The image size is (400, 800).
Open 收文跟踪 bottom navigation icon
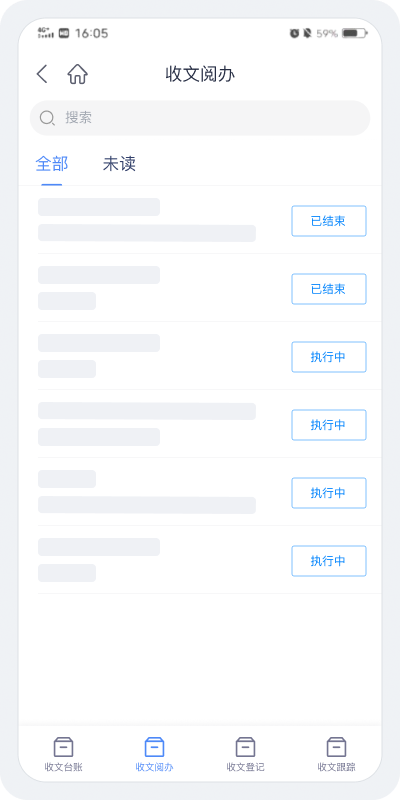336,747
